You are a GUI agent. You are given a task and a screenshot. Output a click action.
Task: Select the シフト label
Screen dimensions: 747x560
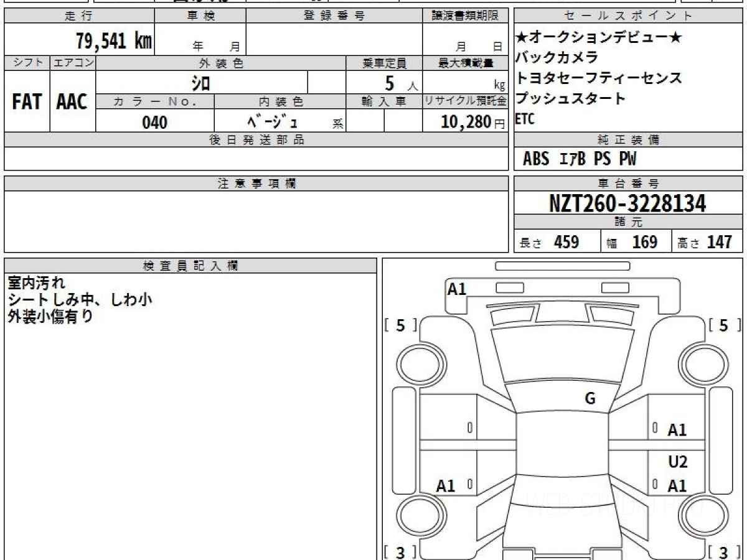coord(27,63)
